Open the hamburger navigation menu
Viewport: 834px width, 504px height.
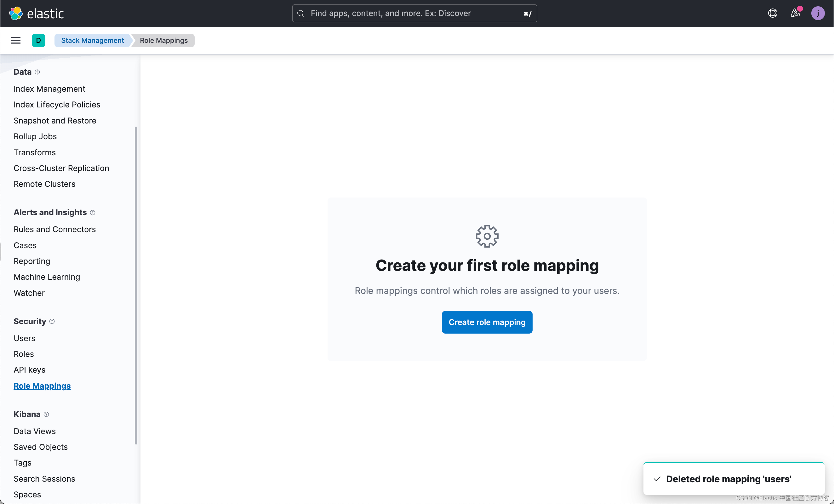pos(16,40)
